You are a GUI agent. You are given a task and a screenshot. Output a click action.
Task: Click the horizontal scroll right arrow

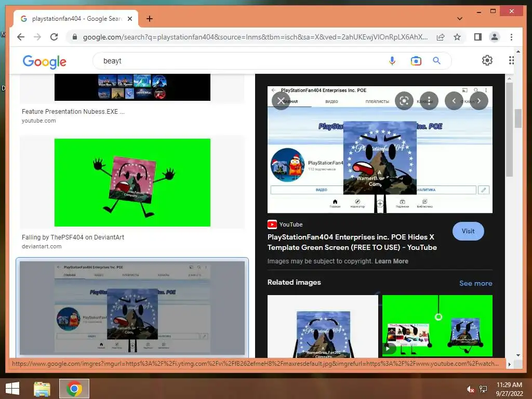click(x=509, y=364)
